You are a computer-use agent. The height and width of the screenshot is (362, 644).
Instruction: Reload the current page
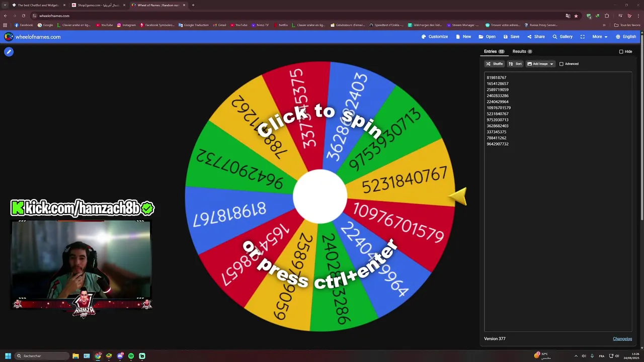pos(23,16)
